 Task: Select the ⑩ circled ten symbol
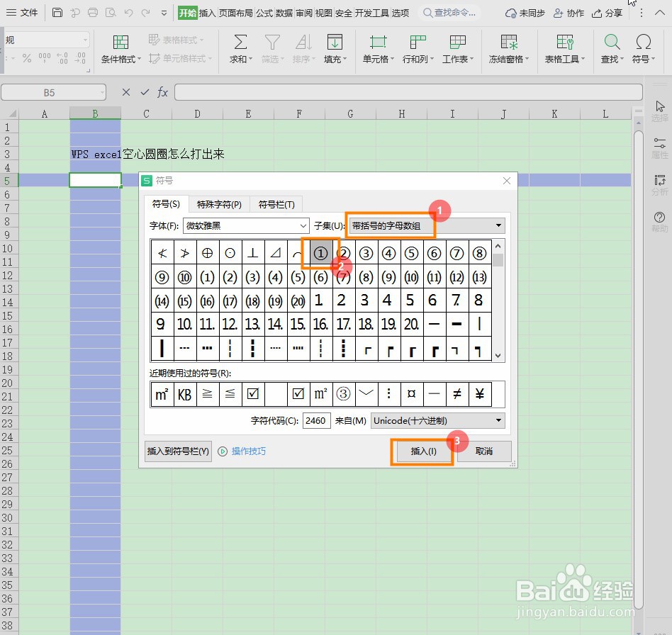click(184, 277)
